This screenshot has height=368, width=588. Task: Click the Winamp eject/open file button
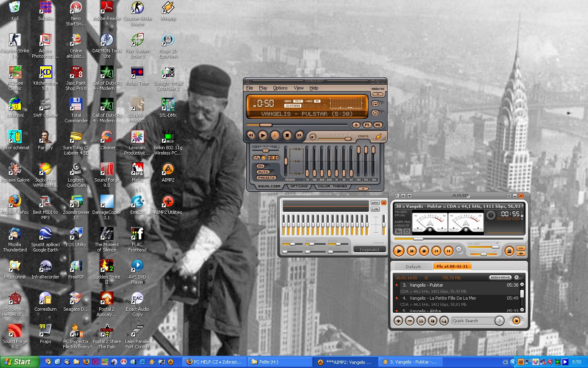[x=356, y=125]
